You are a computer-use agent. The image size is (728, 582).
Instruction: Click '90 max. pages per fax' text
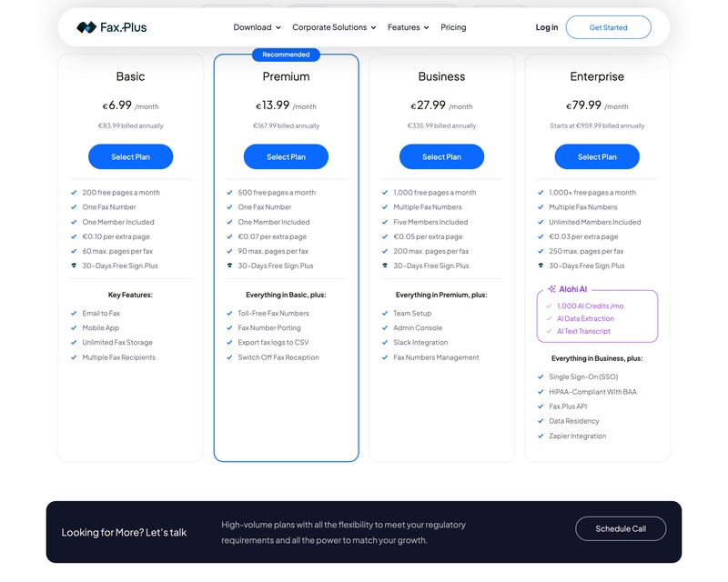coord(273,251)
